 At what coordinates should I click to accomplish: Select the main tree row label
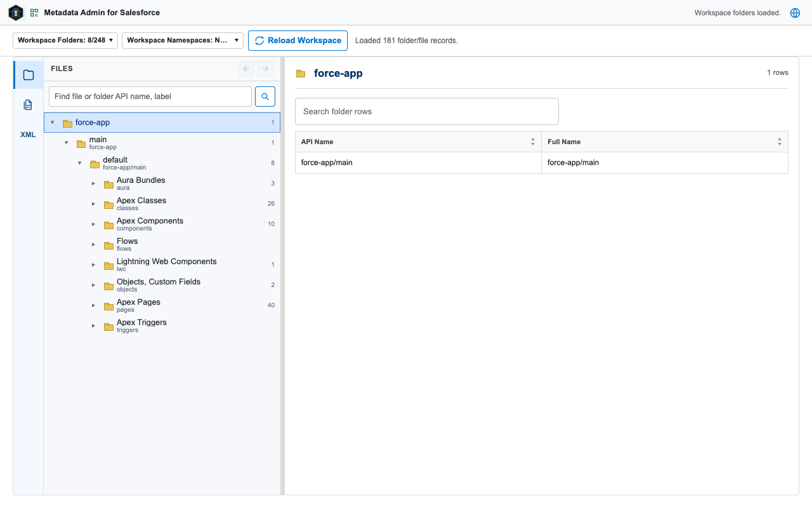coord(98,140)
